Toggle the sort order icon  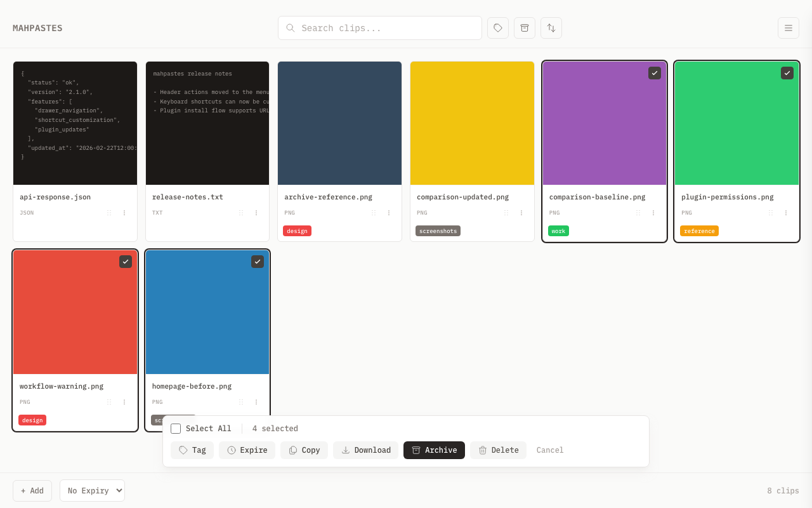coord(551,28)
